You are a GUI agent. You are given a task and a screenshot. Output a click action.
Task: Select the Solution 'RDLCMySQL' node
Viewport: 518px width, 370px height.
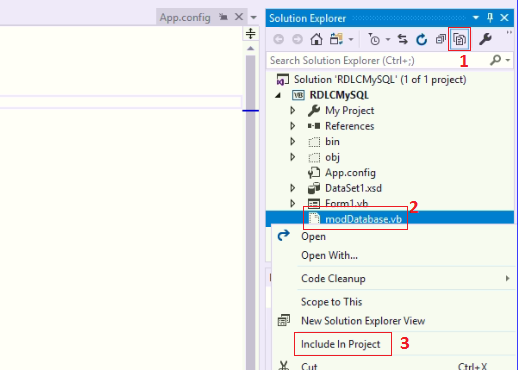click(380, 80)
